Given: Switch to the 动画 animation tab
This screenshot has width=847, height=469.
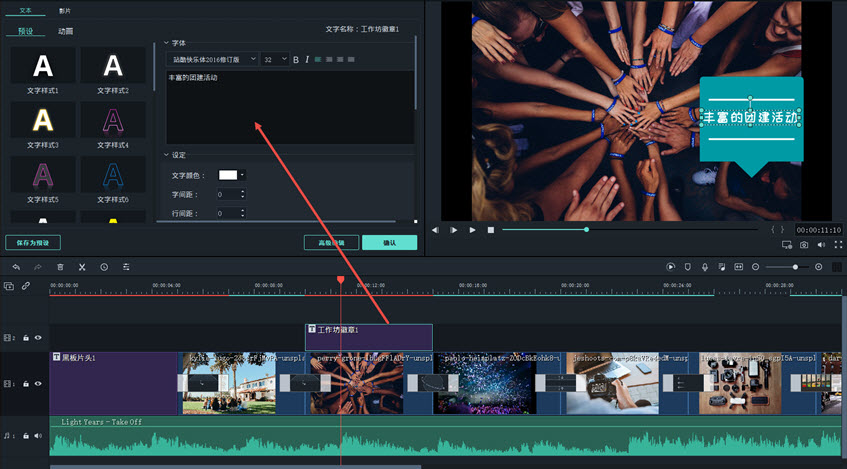Looking at the screenshot, I should pyautogui.click(x=65, y=31).
